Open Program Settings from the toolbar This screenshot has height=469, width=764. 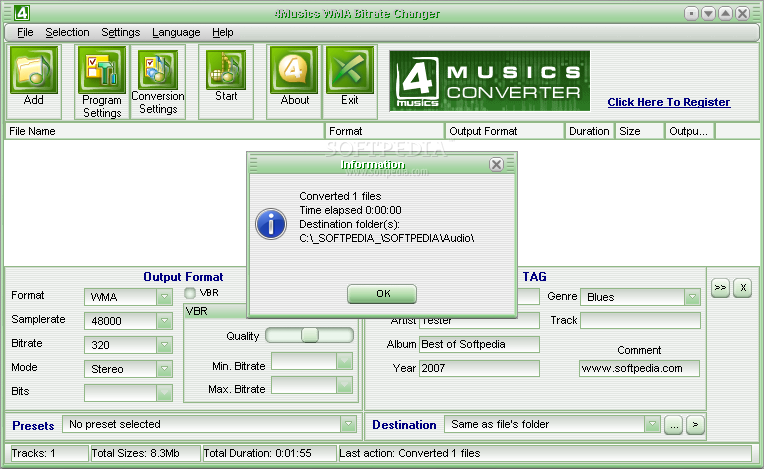(x=101, y=70)
